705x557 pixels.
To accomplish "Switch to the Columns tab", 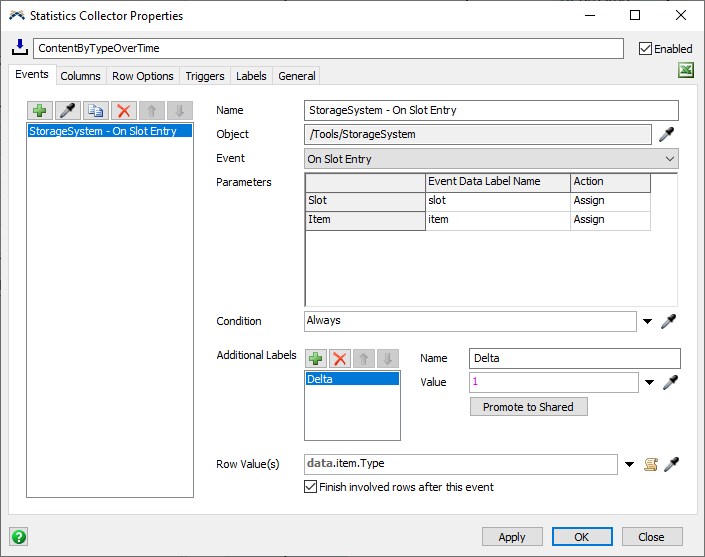I will [x=80, y=76].
